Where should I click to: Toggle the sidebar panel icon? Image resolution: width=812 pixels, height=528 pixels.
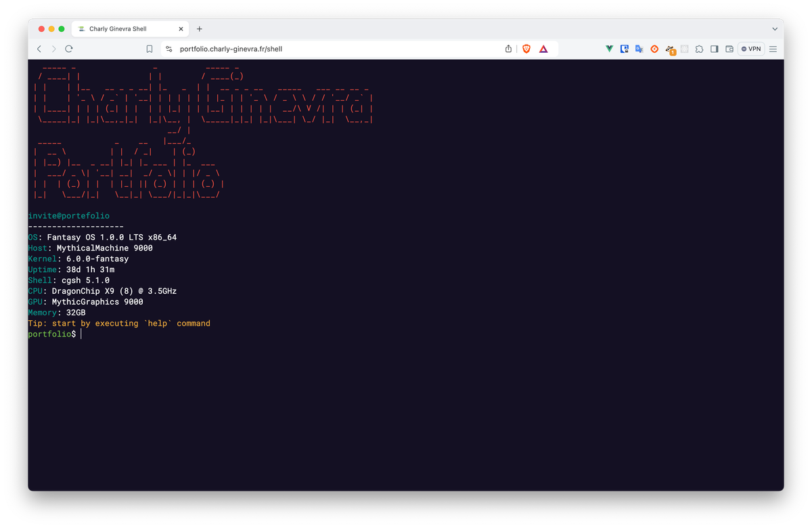tap(715, 49)
